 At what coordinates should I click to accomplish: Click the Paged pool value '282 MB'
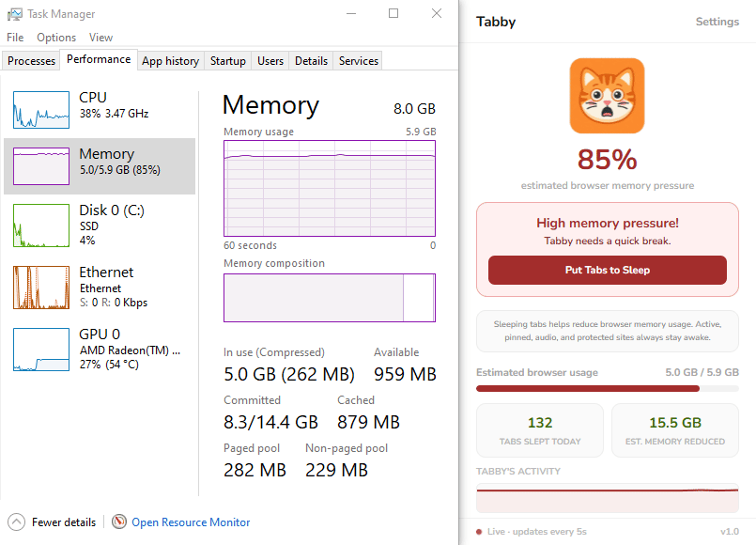pyautogui.click(x=255, y=470)
